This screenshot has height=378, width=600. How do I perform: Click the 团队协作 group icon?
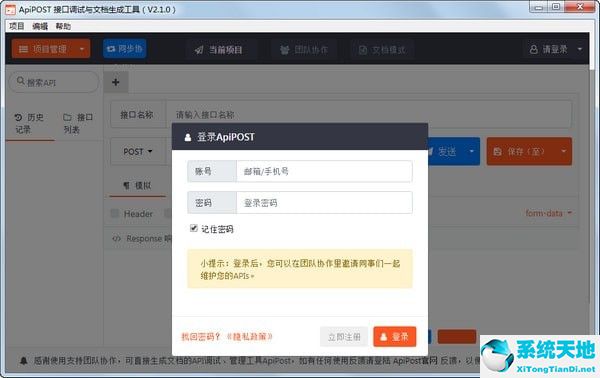coord(284,50)
